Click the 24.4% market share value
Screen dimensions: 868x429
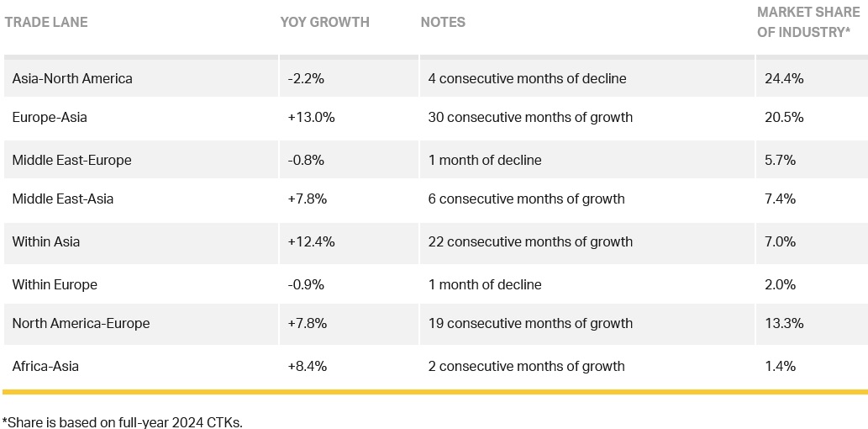(x=784, y=78)
